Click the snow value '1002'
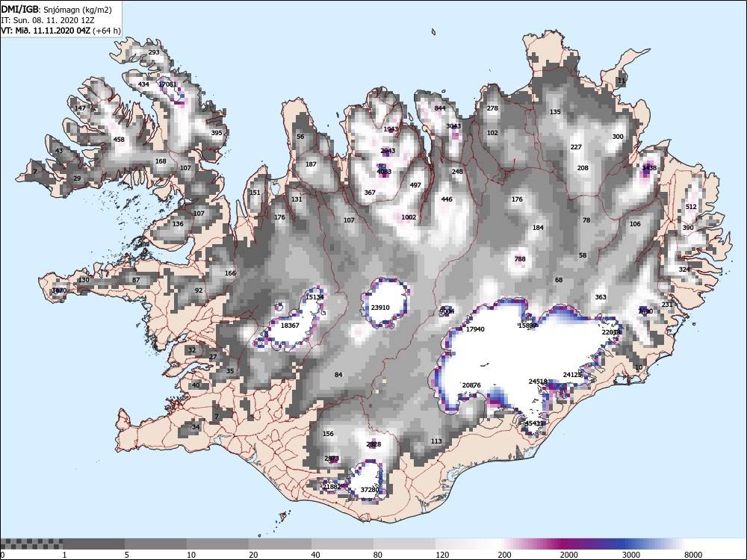The width and height of the screenshot is (747, 560). pos(409,217)
